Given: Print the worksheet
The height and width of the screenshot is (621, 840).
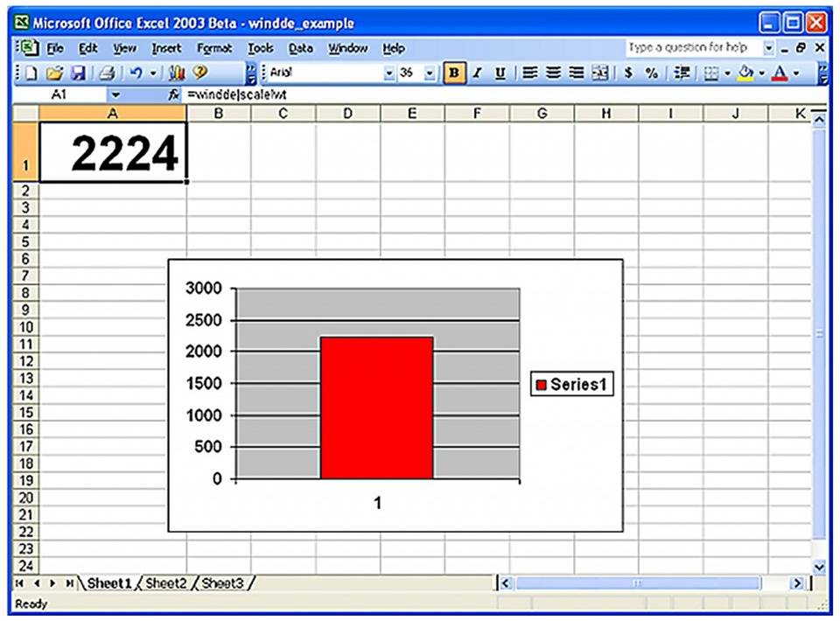Looking at the screenshot, I should (x=107, y=73).
